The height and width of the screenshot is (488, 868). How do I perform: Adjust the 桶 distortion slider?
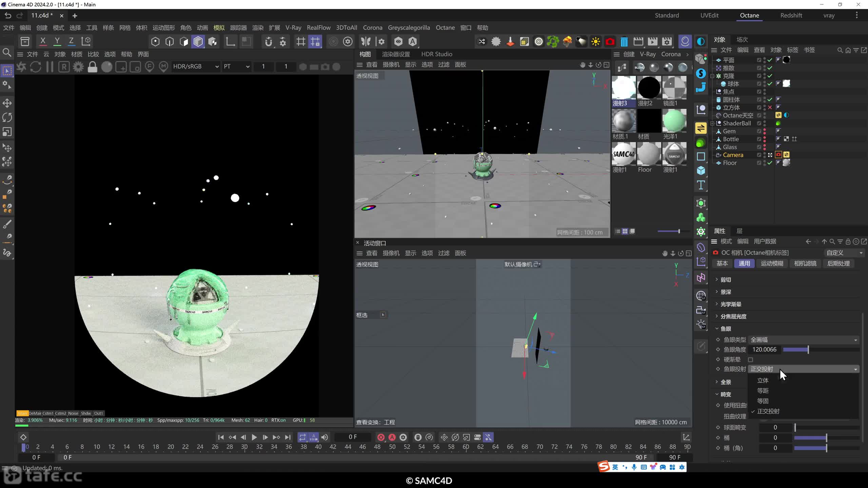coord(827,438)
